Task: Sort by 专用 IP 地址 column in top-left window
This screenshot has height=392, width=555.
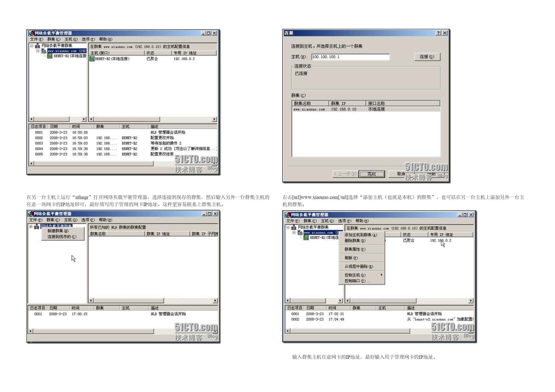Action: 194,53
